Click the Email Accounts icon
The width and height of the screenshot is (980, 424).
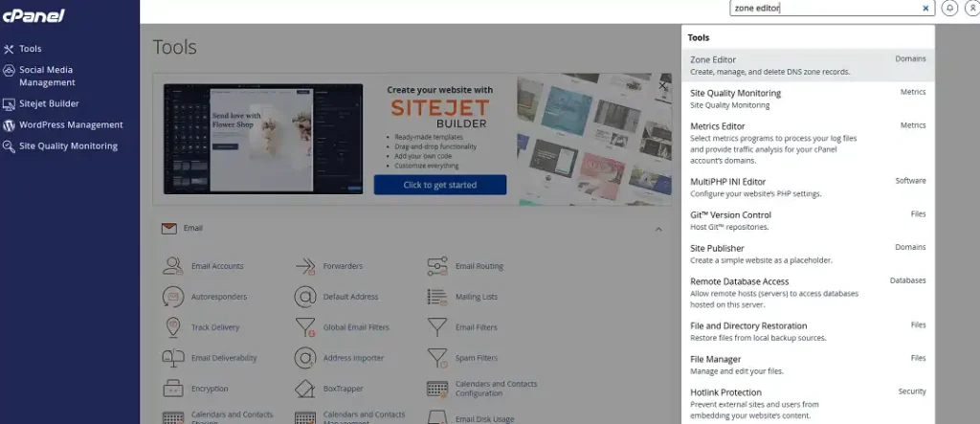[x=173, y=266]
